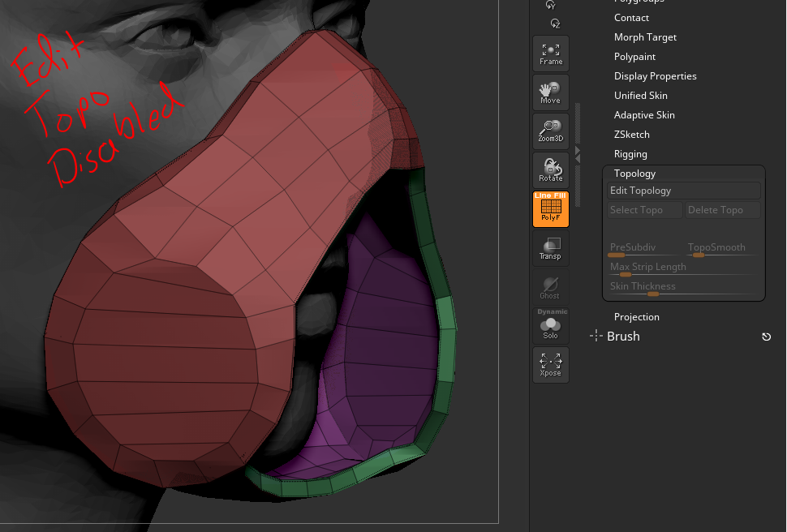787x532 pixels.
Task: Adjust the Skin Thickness slider
Action: coord(684,288)
